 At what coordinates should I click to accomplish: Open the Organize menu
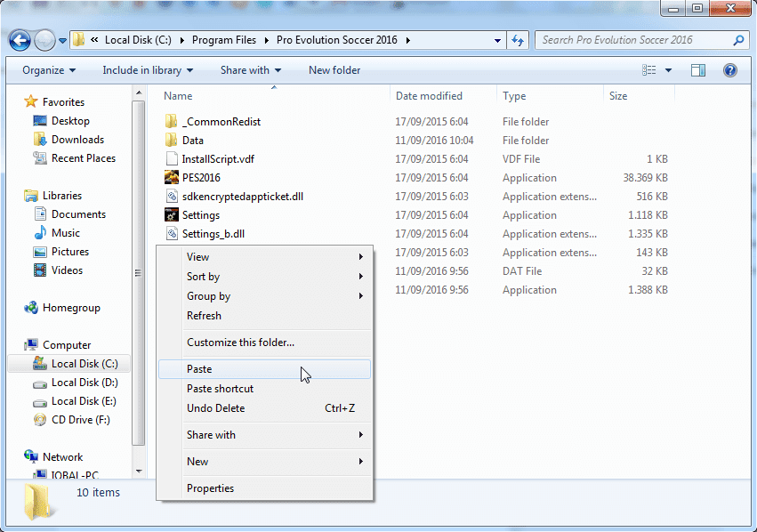(49, 70)
